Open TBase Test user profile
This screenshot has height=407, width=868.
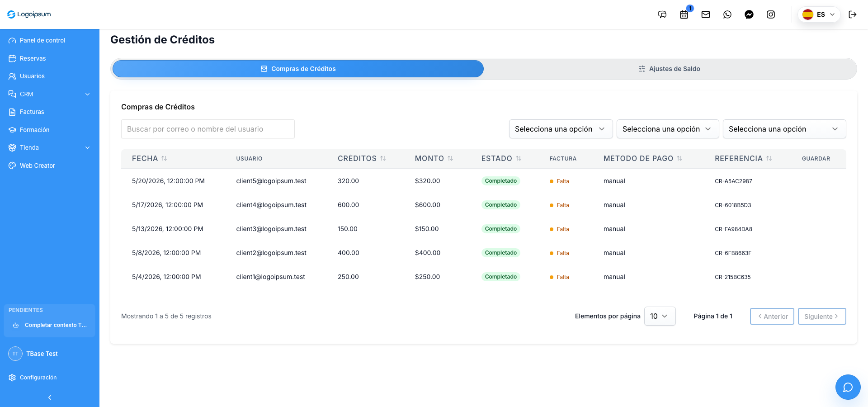42,354
